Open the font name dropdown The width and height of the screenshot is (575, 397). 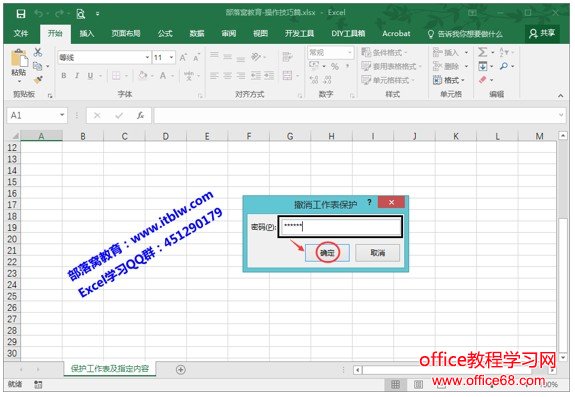point(147,58)
